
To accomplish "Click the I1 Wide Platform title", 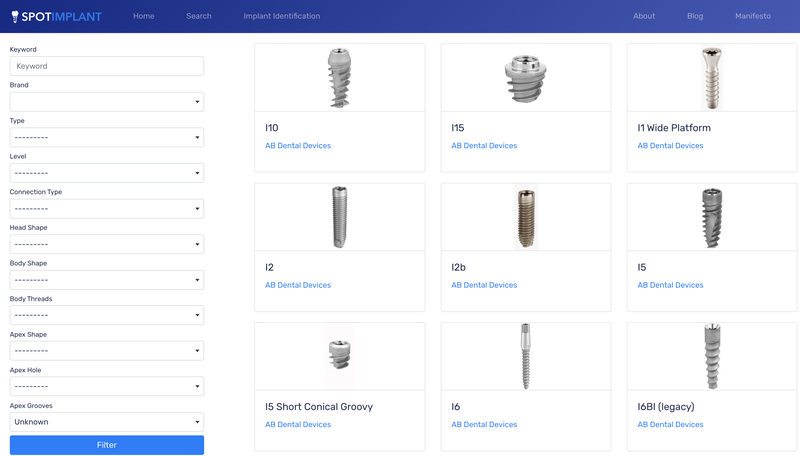I will [x=673, y=128].
